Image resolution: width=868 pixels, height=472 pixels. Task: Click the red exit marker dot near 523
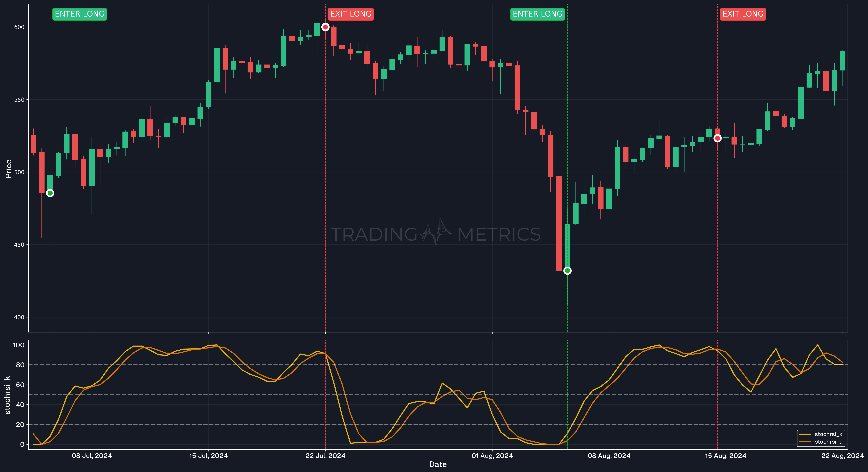(717, 138)
